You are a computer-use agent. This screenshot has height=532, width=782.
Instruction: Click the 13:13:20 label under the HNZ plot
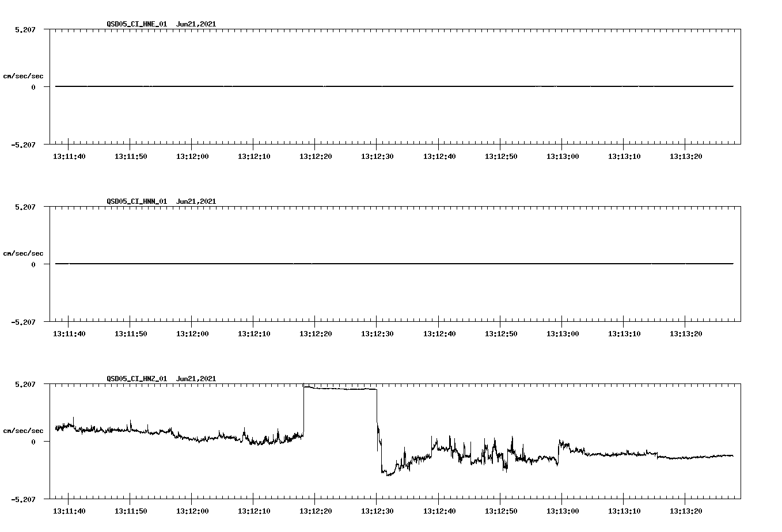point(686,511)
